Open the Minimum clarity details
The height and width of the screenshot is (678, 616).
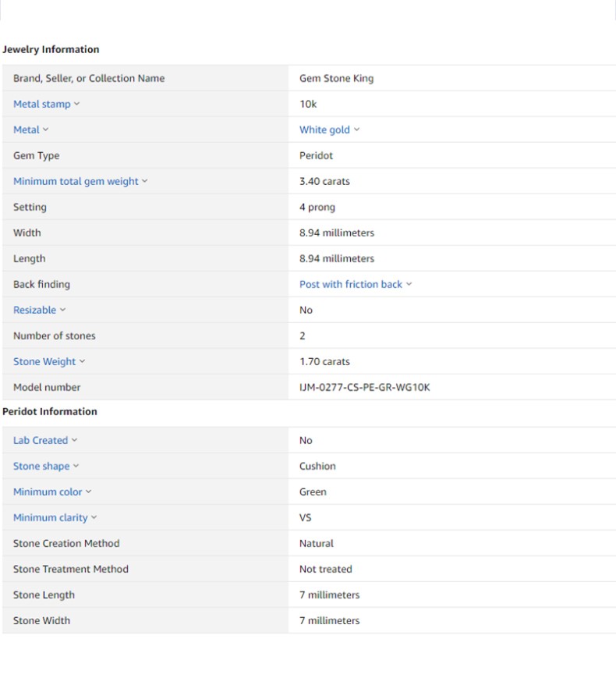pos(55,517)
